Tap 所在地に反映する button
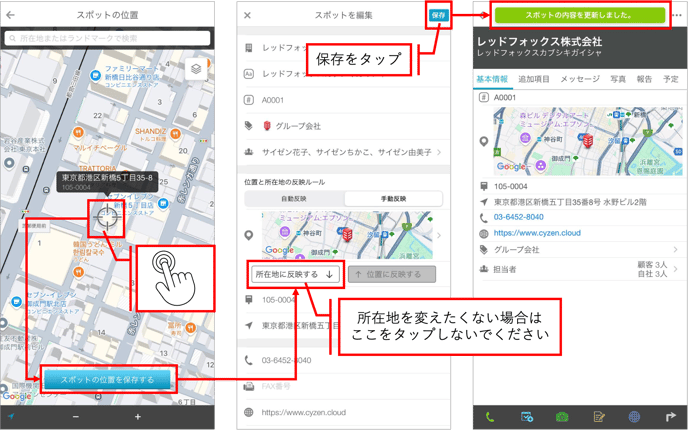 [x=295, y=274]
